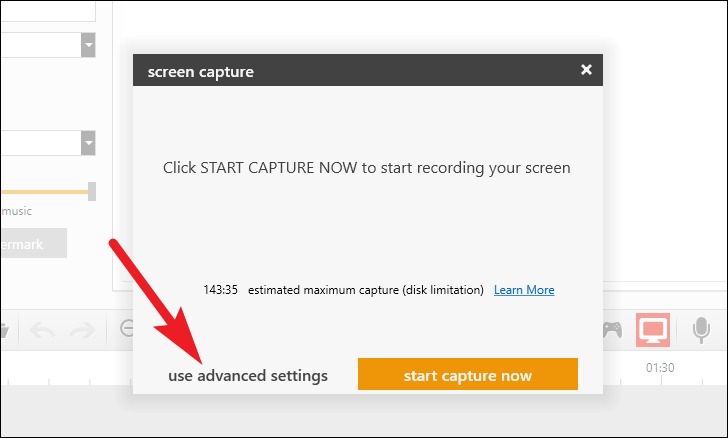Click the trash delete icon
728x438 pixels.
pyautogui.click(x=4, y=330)
